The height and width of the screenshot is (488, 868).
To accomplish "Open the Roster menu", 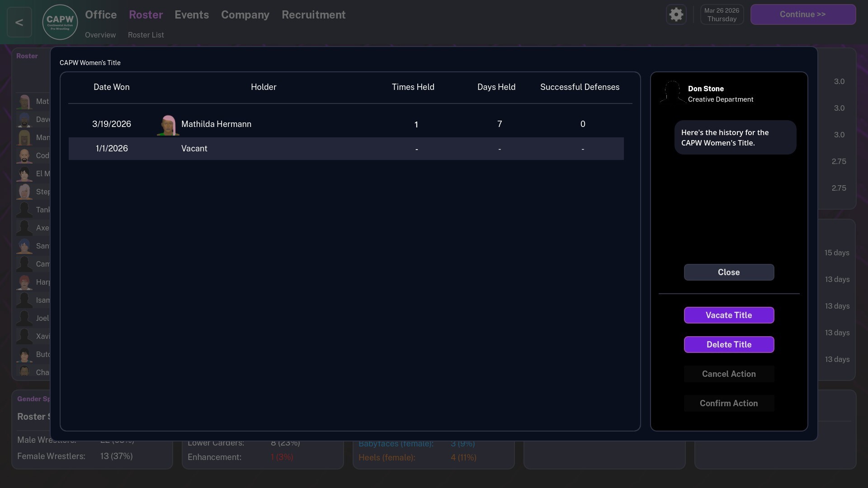I will (x=146, y=15).
